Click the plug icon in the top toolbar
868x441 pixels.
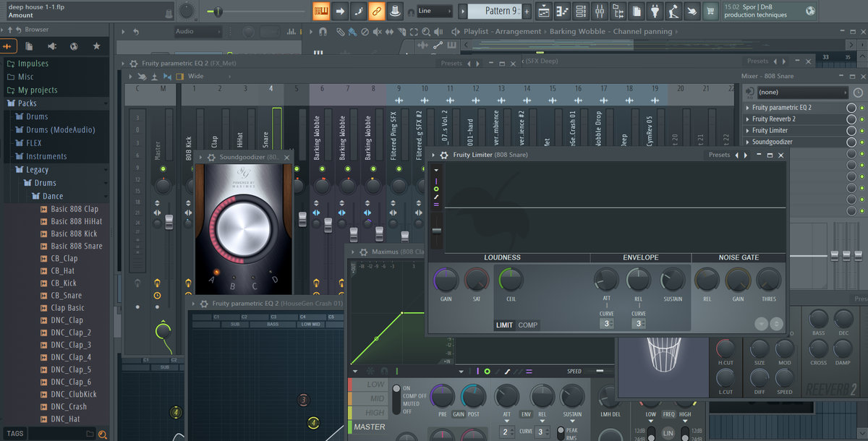654,11
